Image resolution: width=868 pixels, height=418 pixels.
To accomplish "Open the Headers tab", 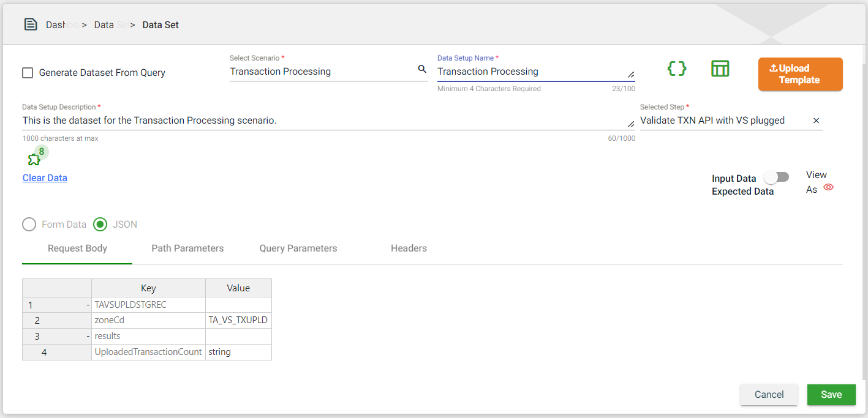I will pyautogui.click(x=409, y=248).
